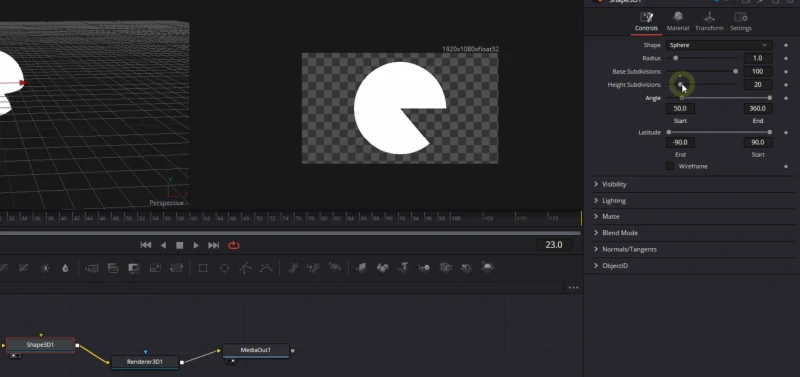Toggle keyframe diamond for Shape

point(786,45)
